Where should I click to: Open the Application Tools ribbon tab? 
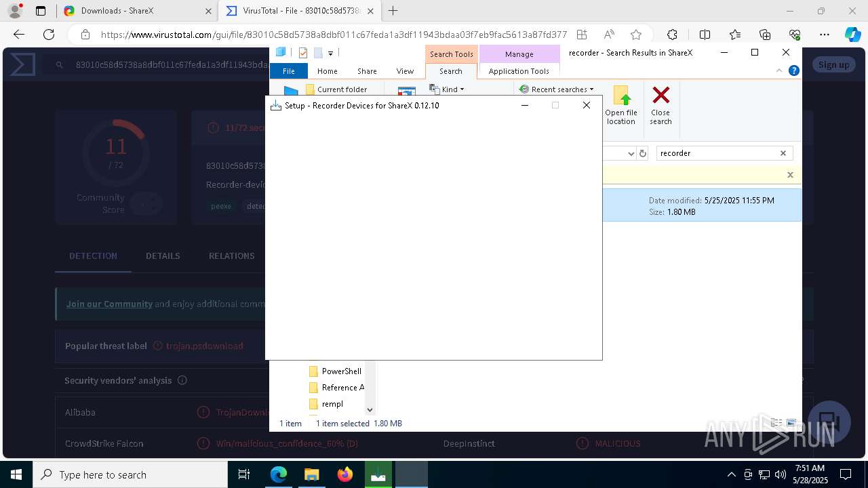point(519,70)
